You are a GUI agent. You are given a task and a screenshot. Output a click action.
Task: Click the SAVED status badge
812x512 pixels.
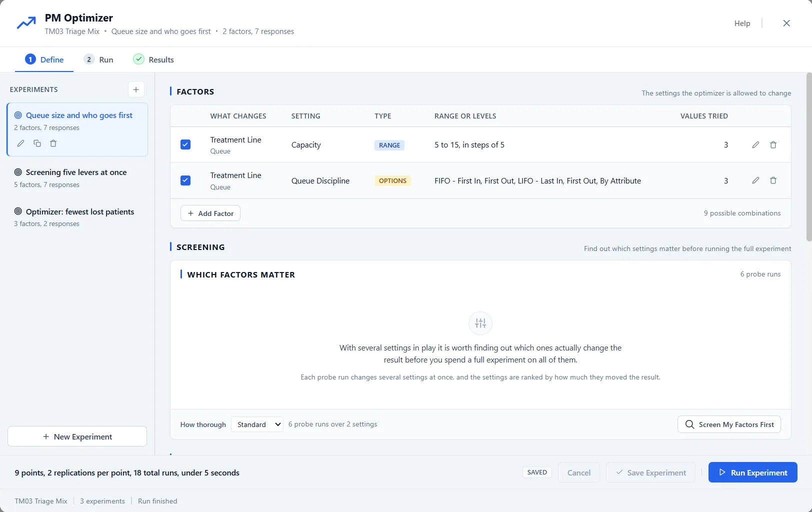click(x=537, y=472)
